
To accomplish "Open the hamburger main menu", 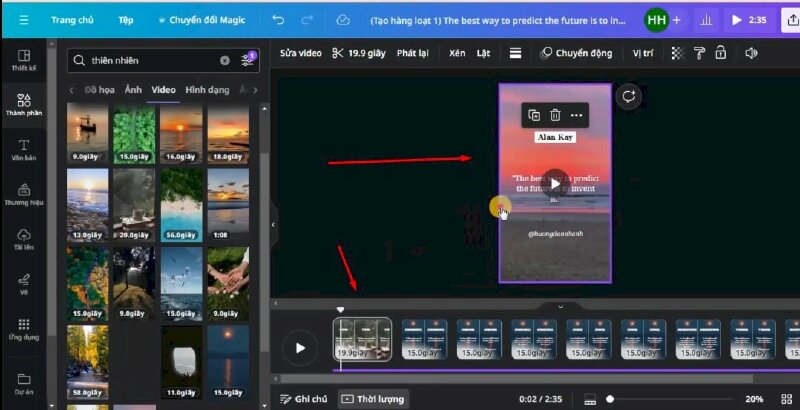I will 23,20.
